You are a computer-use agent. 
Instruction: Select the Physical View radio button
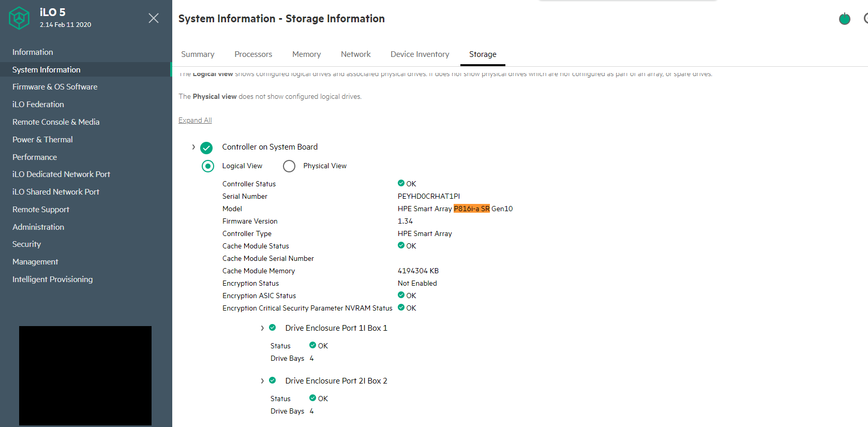pos(289,166)
